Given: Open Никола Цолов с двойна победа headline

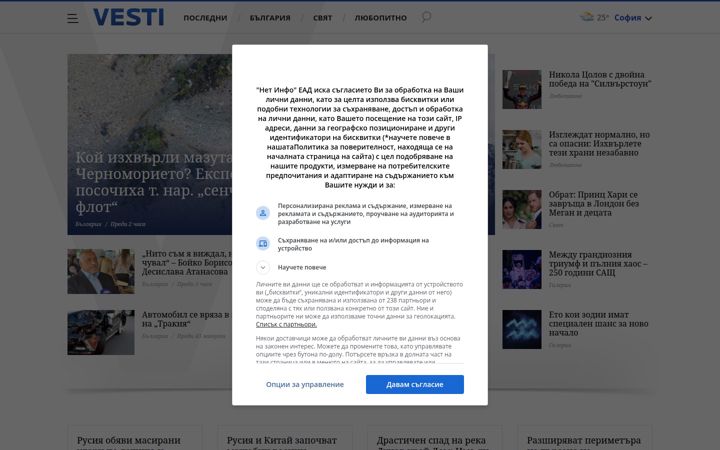Looking at the screenshot, I should click(x=600, y=79).
